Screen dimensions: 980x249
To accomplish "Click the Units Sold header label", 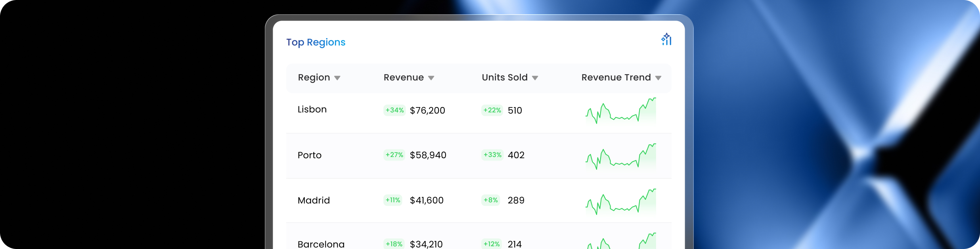I will click(x=505, y=77).
